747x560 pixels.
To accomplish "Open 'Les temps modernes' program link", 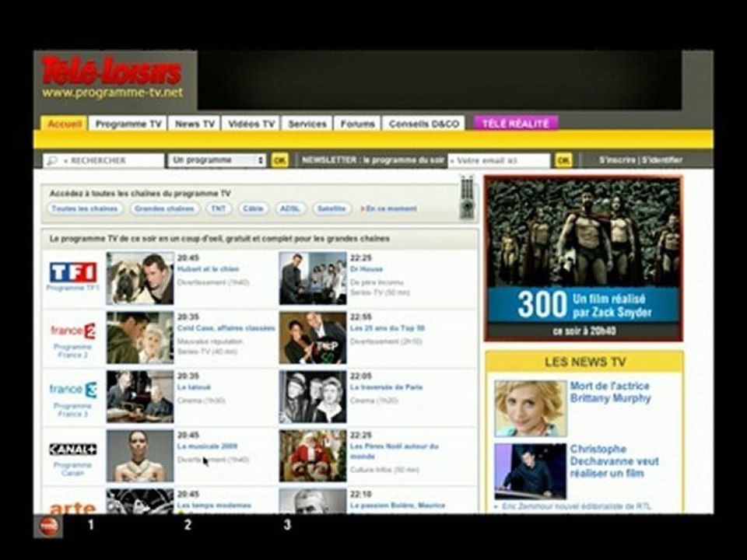I will [214, 506].
